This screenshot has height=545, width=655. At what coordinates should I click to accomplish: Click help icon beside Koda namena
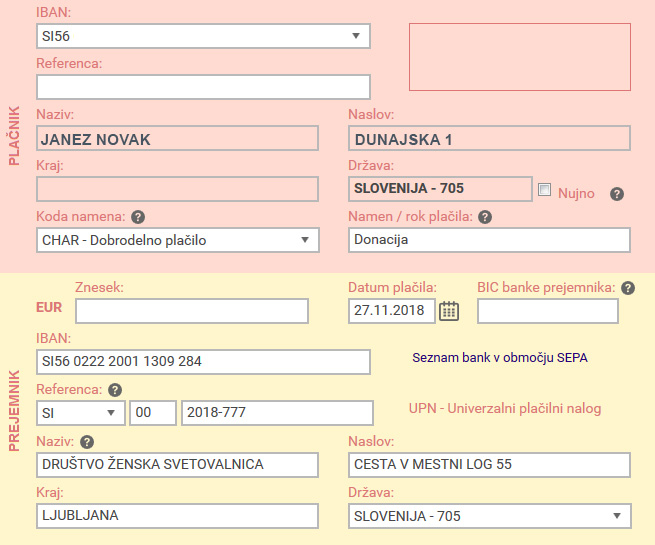(138, 216)
